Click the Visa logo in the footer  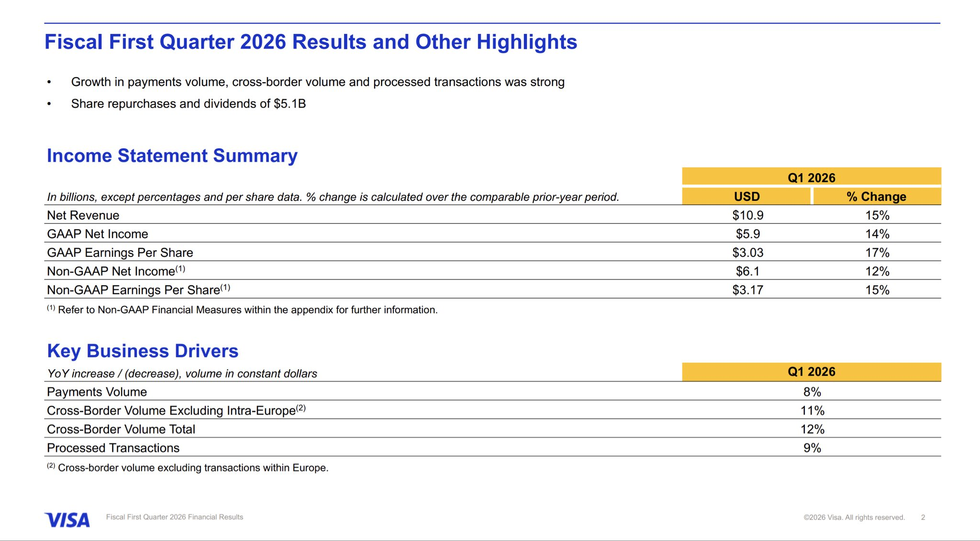[67, 520]
